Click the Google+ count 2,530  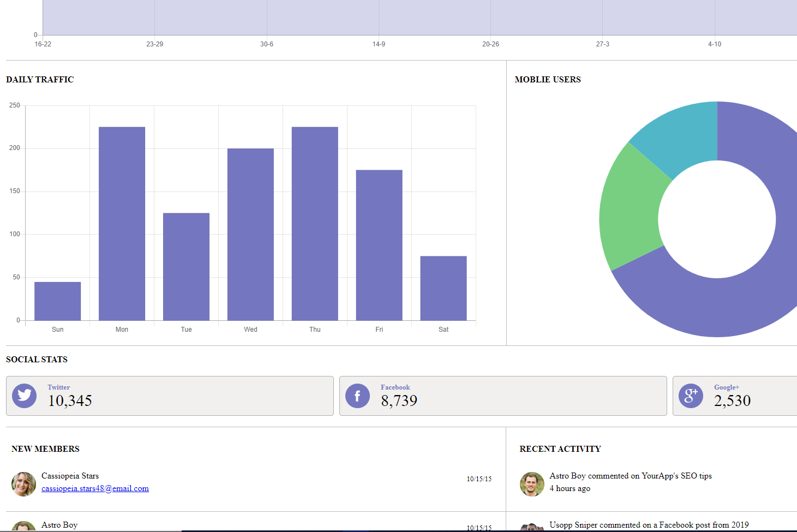point(733,401)
